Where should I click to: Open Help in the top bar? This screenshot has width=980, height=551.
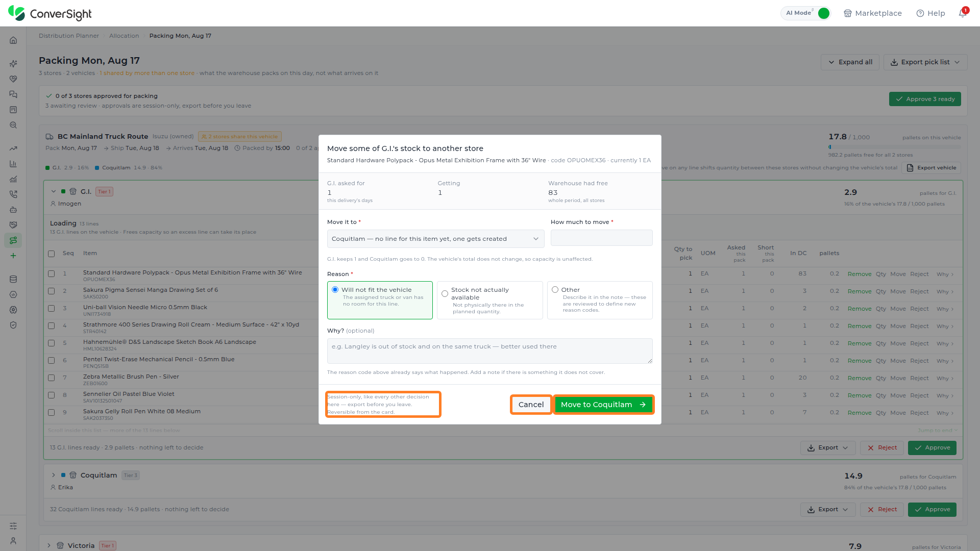pos(930,13)
